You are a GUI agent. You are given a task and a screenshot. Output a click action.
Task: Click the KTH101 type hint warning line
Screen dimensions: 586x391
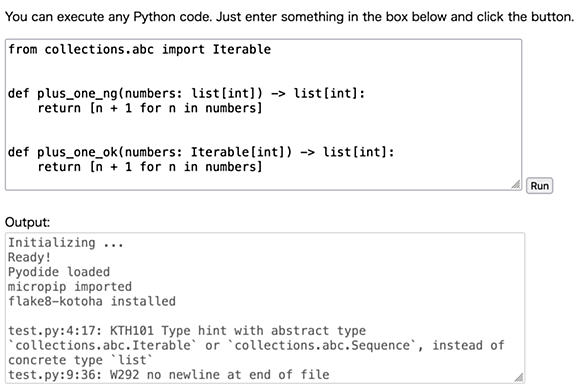coord(187,331)
